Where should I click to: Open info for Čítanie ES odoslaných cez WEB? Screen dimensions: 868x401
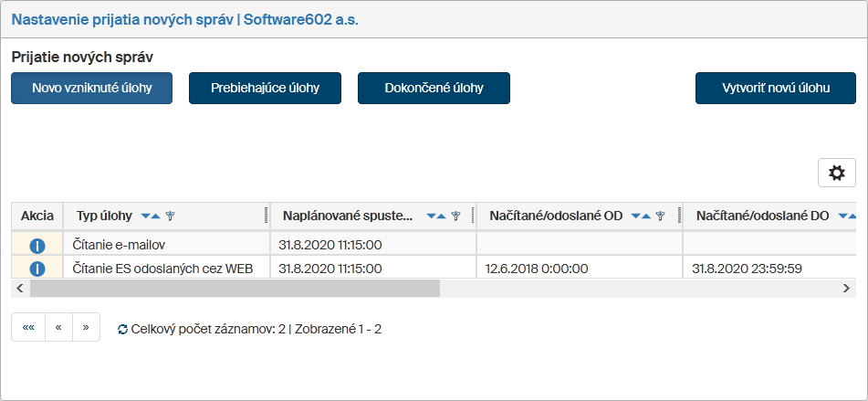(x=37, y=269)
